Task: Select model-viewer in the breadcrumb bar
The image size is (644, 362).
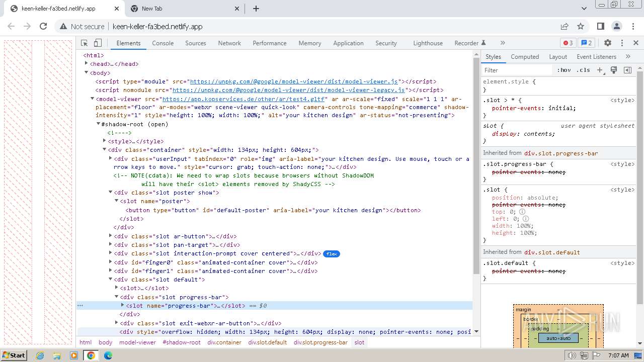Action: tap(137, 342)
